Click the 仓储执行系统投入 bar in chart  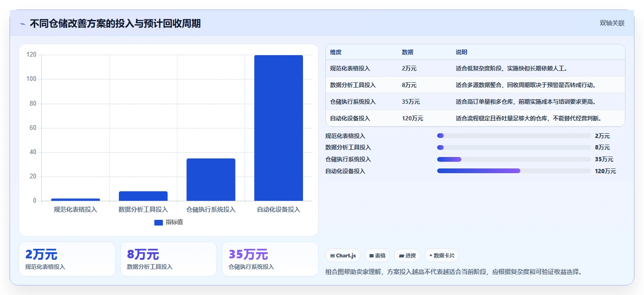[x=211, y=180]
